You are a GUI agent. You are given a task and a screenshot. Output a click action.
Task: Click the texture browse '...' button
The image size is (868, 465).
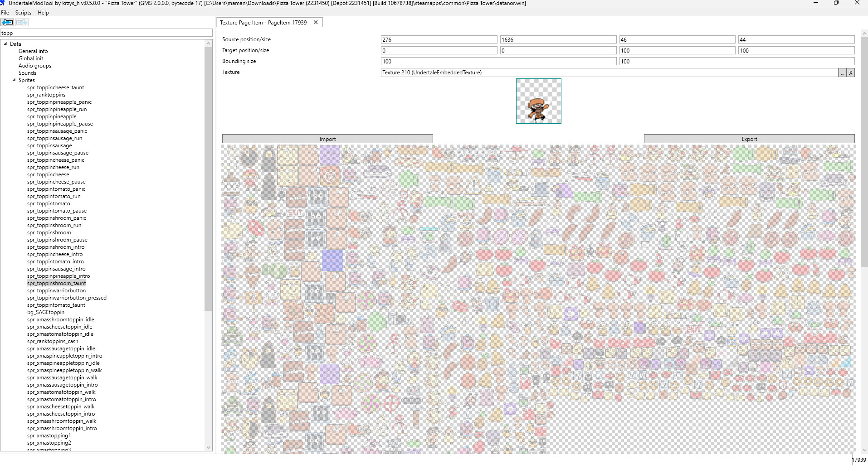842,73
